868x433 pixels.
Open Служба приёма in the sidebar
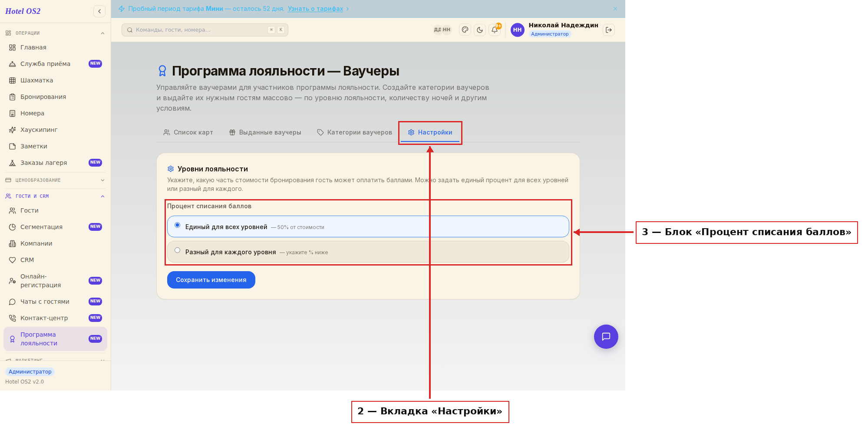(x=55, y=64)
